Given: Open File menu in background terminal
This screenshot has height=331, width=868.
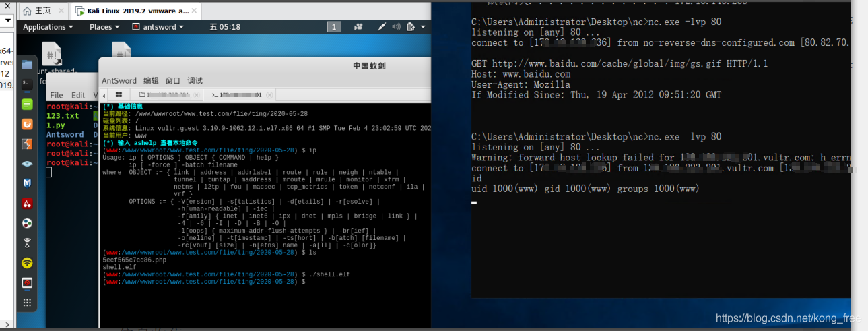Looking at the screenshot, I should click(x=57, y=95).
